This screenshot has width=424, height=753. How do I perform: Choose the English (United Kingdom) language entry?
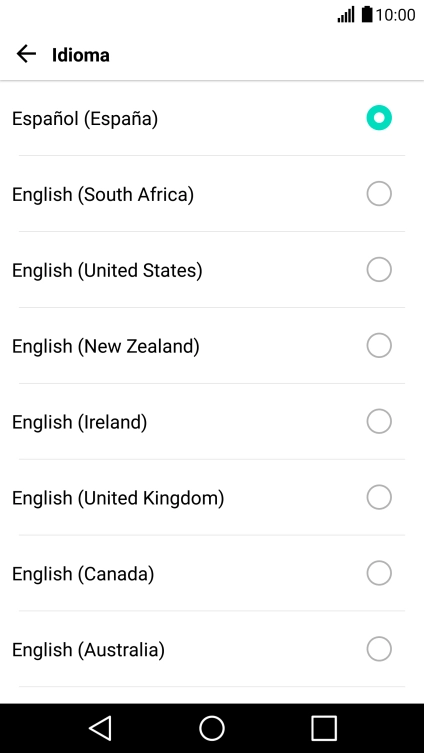[x=212, y=497]
